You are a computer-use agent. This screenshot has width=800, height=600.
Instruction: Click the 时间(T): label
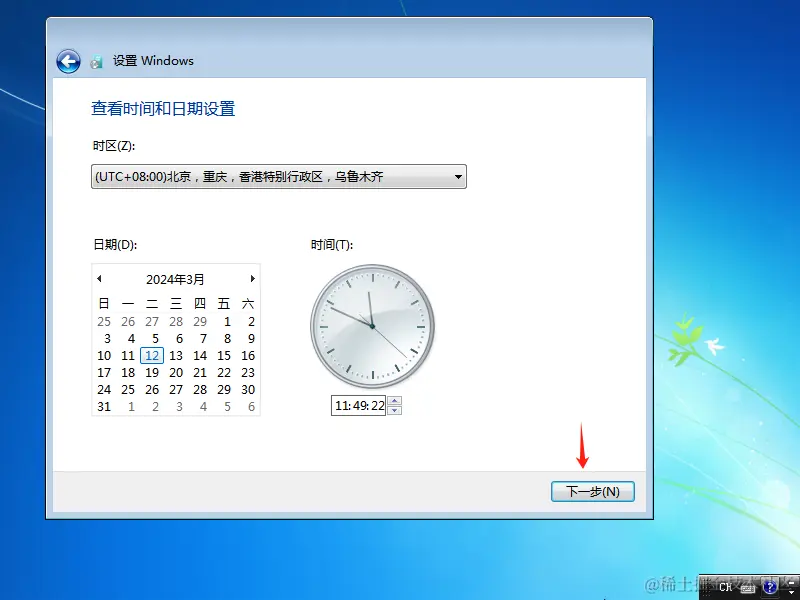pyautogui.click(x=332, y=245)
